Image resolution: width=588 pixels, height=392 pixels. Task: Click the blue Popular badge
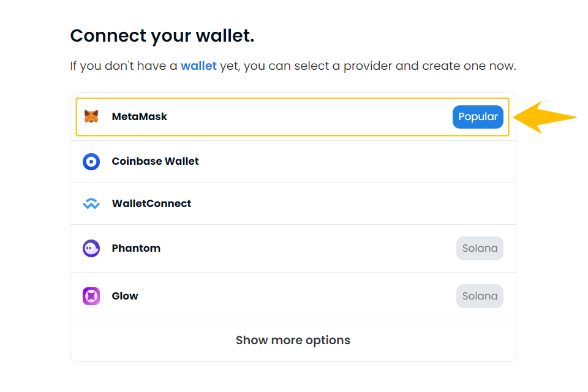coord(478,116)
